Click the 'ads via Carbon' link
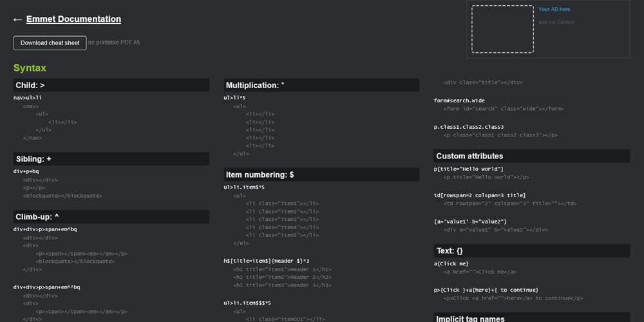Image resolution: width=644 pixels, height=322 pixels. tap(556, 22)
